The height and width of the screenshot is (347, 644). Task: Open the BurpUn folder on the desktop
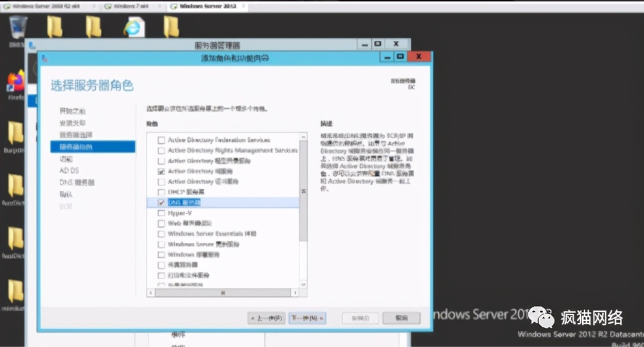click(x=15, y=133)
